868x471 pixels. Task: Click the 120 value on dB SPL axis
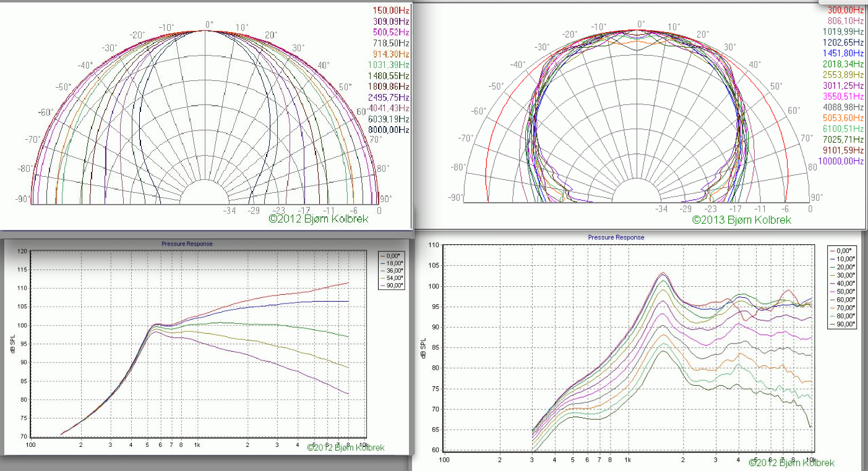(x=23, y=252)
